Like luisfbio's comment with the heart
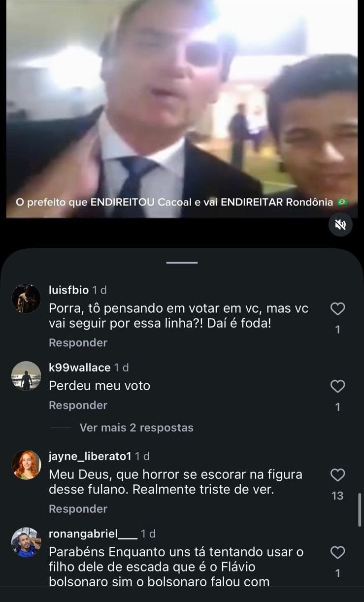This screenshot has width=364, height=602. point(337,309)
